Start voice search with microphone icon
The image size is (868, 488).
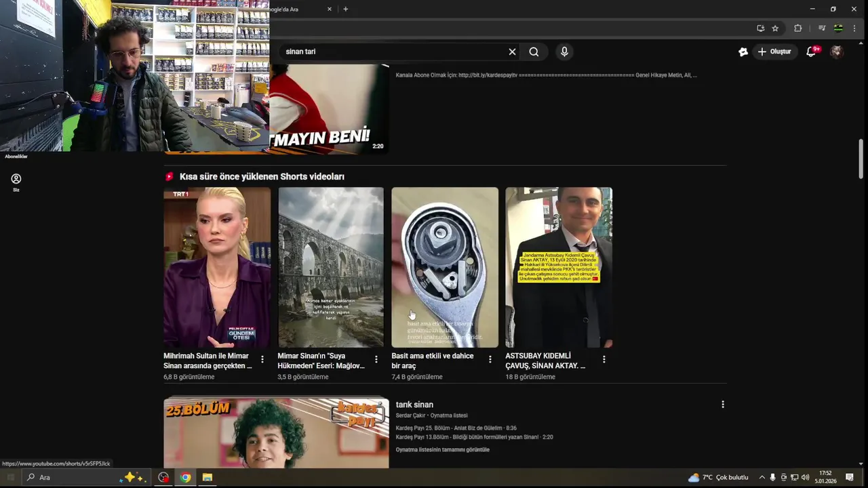pyautogui.click(x=564, y=52)
